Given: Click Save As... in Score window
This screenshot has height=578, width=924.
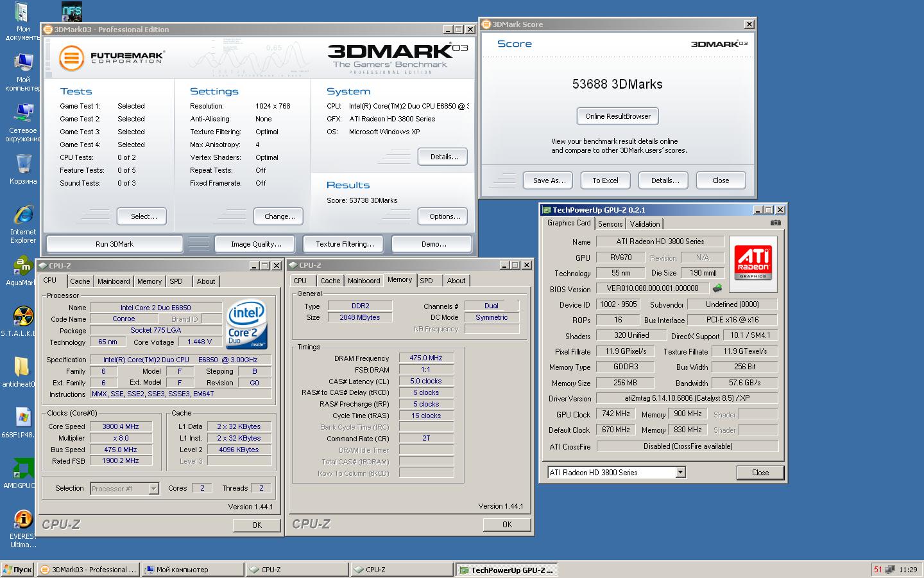Looking at the screenshot, I should (548, 180).
